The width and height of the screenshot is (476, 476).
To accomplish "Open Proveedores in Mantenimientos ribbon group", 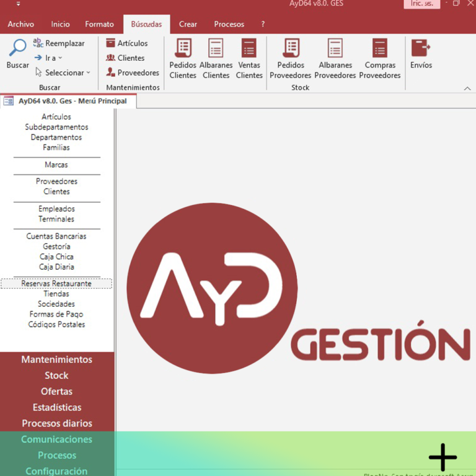I will pos(133,73).
